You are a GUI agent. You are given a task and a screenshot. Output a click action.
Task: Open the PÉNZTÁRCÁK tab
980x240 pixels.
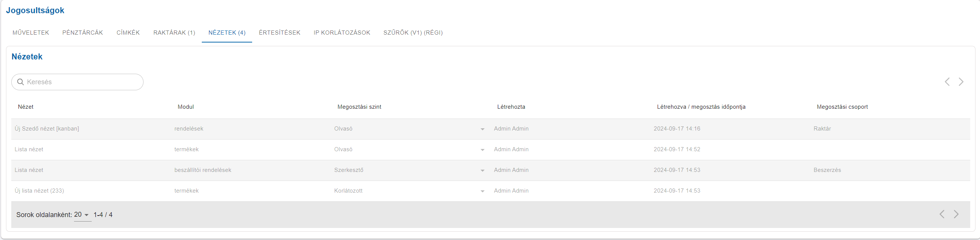click(83, 33)
